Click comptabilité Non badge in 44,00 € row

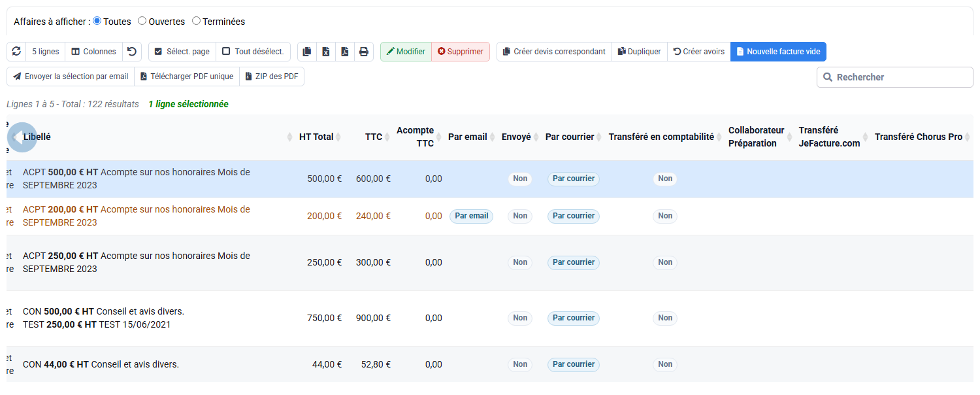(665, 364)
